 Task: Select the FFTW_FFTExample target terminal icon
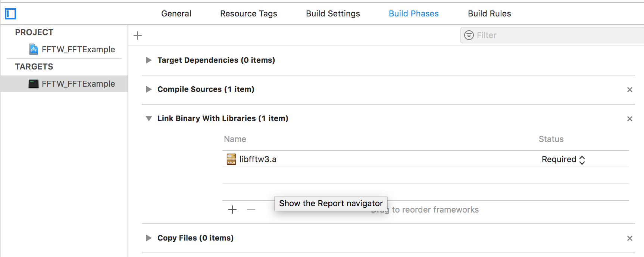(x=34, y=84)
